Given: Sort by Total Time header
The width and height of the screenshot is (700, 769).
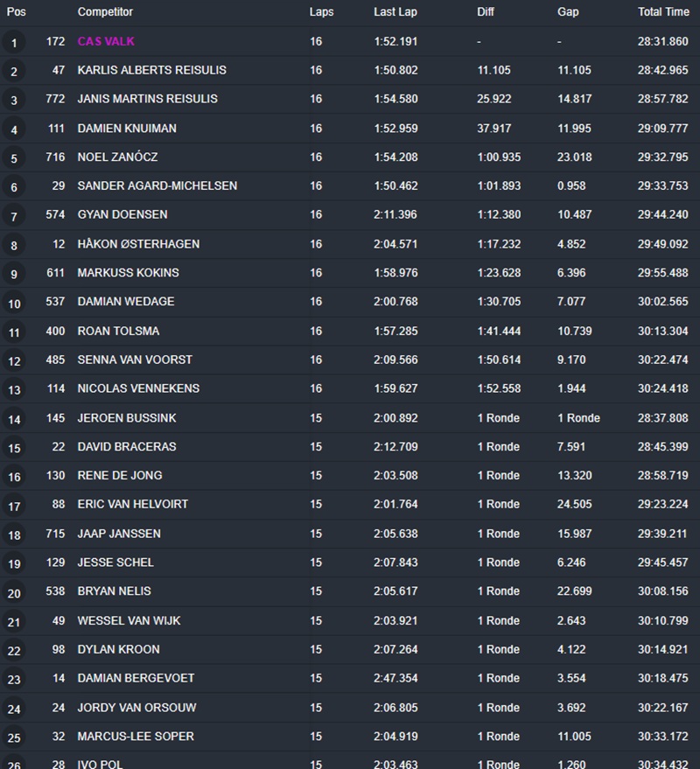Looking at the screenshot, I should click(x=662, y=12).
